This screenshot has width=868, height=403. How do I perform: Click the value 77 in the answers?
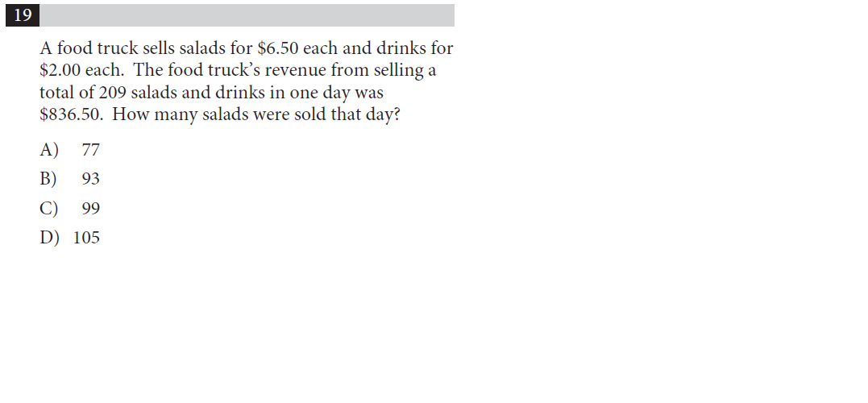click(x=91, y=150)
